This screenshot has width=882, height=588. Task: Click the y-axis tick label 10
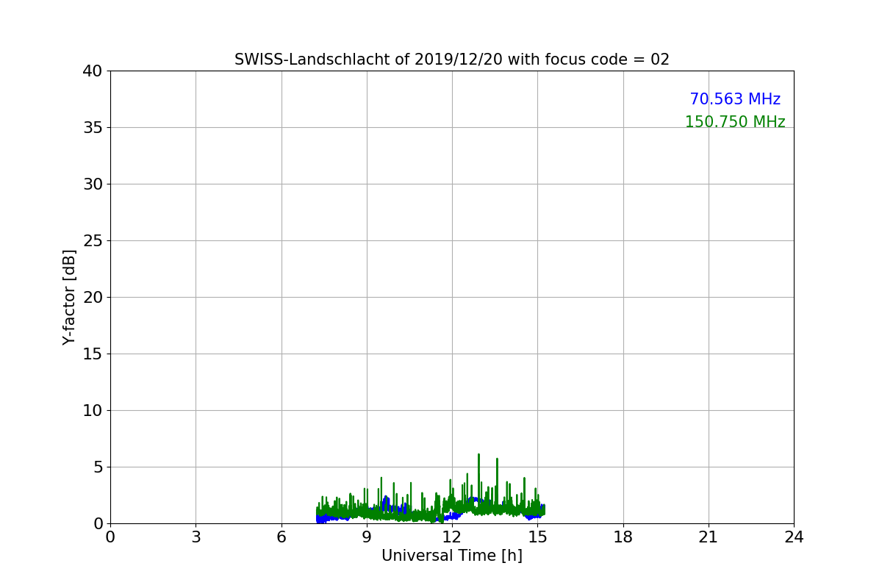(92, 411)
